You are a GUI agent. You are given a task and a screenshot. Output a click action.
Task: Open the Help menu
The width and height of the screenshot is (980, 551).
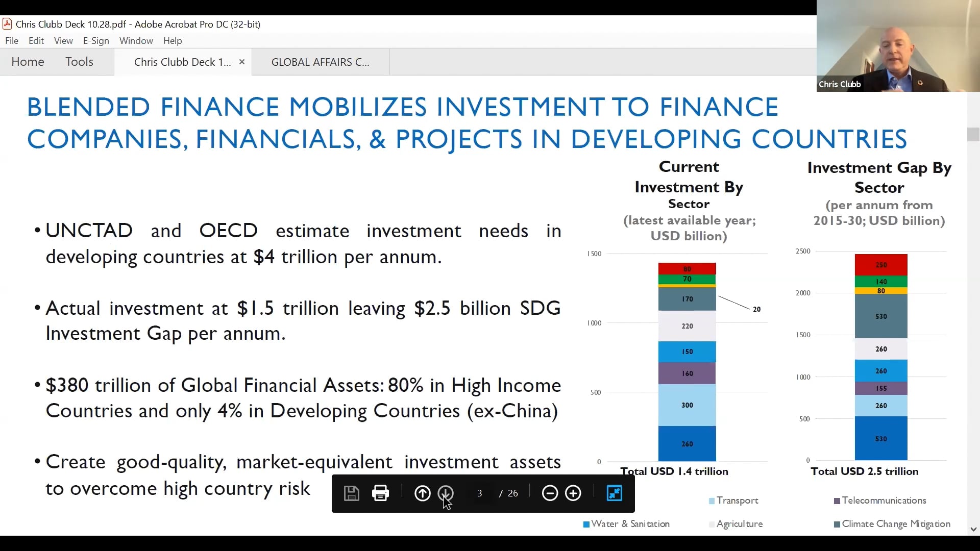(172, 40)
